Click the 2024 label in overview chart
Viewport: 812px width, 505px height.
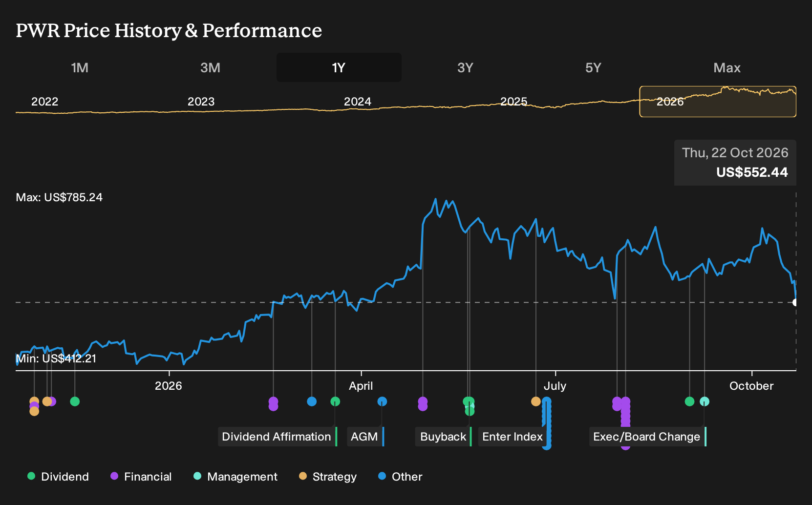coord(358,102)
